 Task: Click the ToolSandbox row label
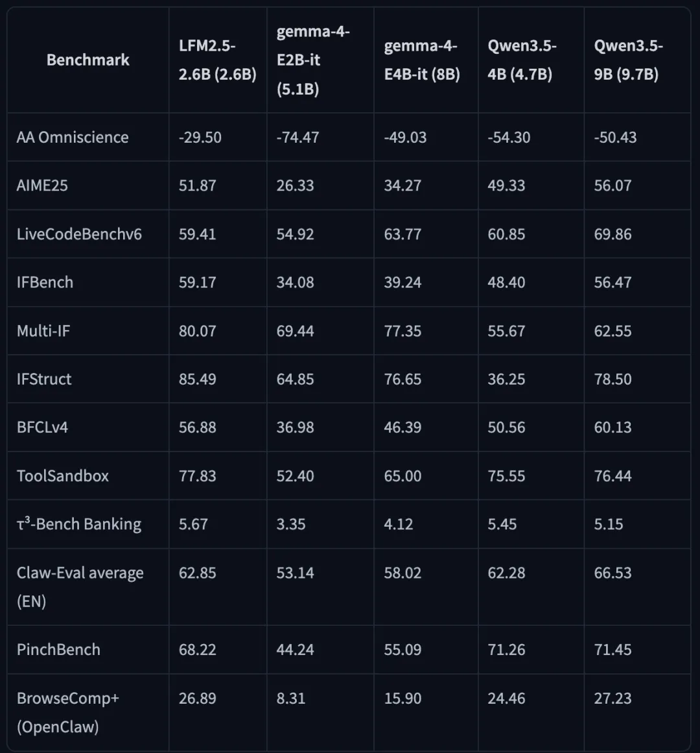tap(63, 476)
